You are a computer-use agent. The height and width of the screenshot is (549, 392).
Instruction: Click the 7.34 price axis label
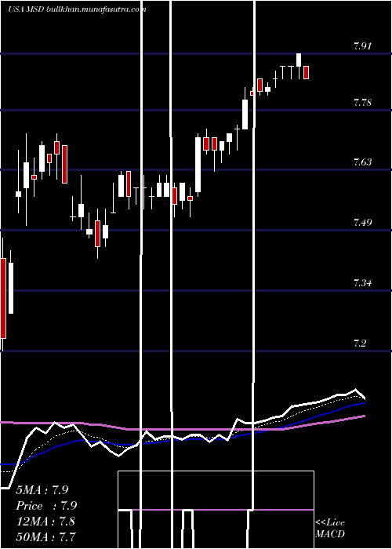point(362,282)
